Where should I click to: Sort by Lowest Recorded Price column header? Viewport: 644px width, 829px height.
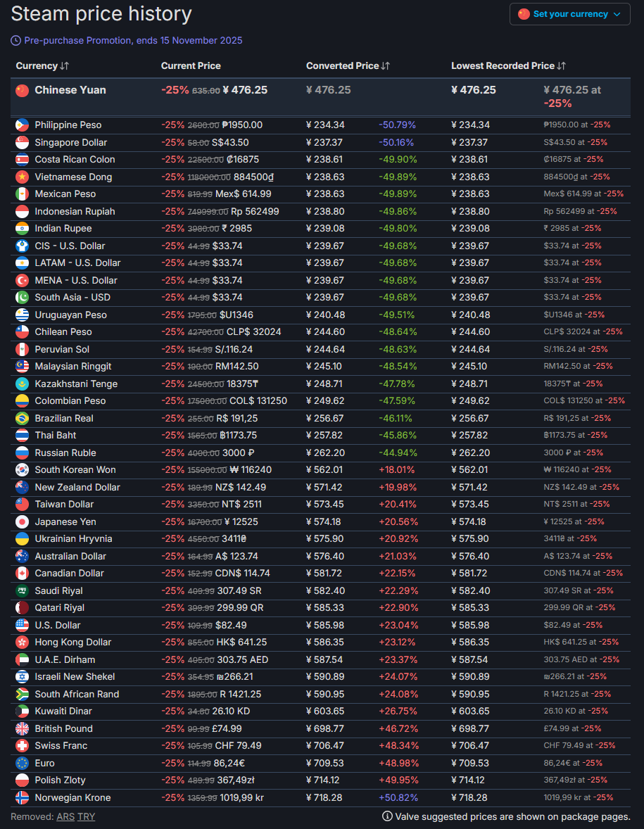point(508,65)
